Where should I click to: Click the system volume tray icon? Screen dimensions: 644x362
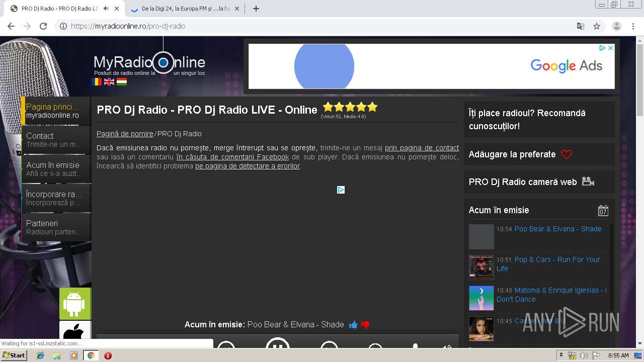[584, 355]
